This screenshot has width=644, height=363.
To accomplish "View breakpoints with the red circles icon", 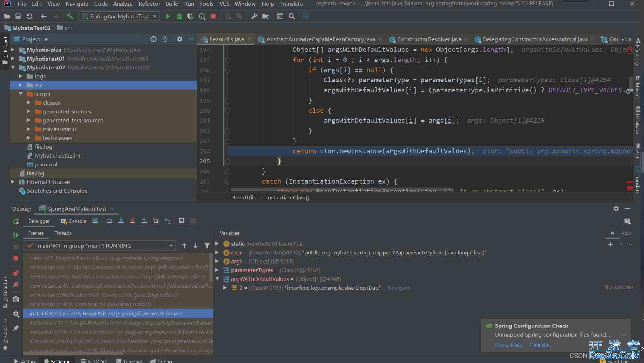I will click(x=16, y=273).
